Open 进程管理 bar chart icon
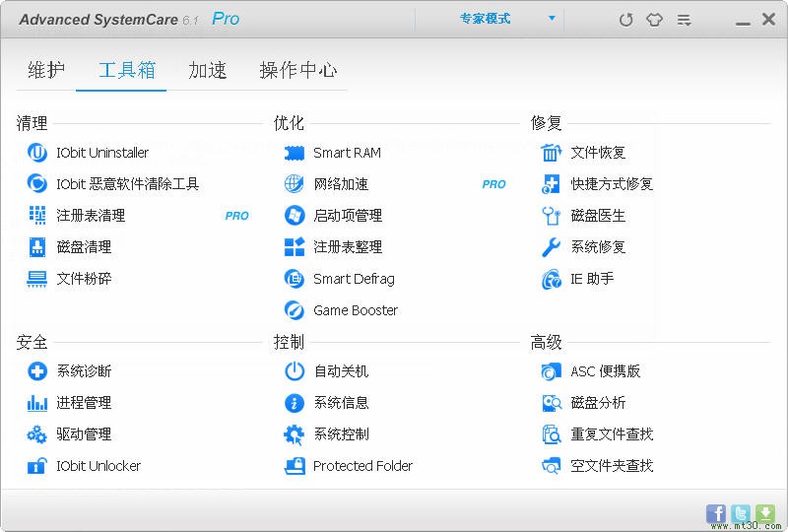Viewport: 788px width, 532px height. click(36, 403)
